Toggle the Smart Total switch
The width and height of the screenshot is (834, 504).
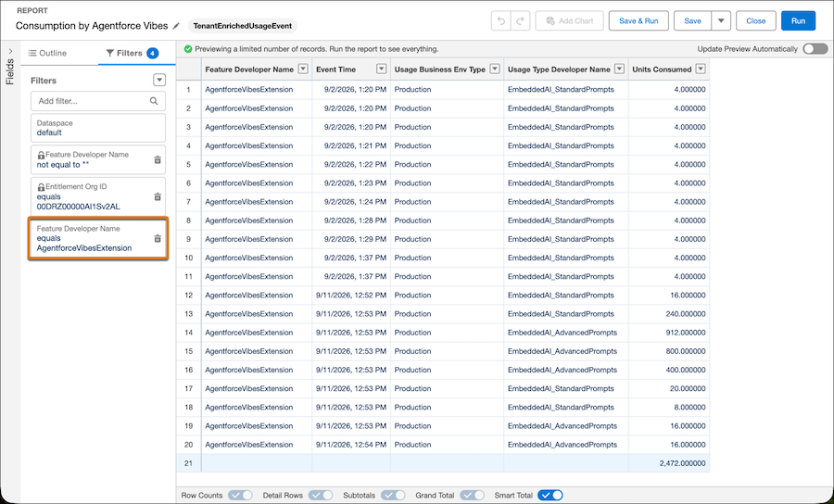(x=550, y=495)
